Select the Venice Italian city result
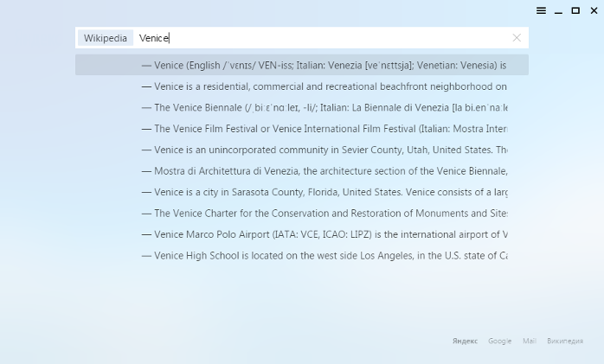Screen dimensions: 604x364 pyautogui.click(x=302, y=65)
